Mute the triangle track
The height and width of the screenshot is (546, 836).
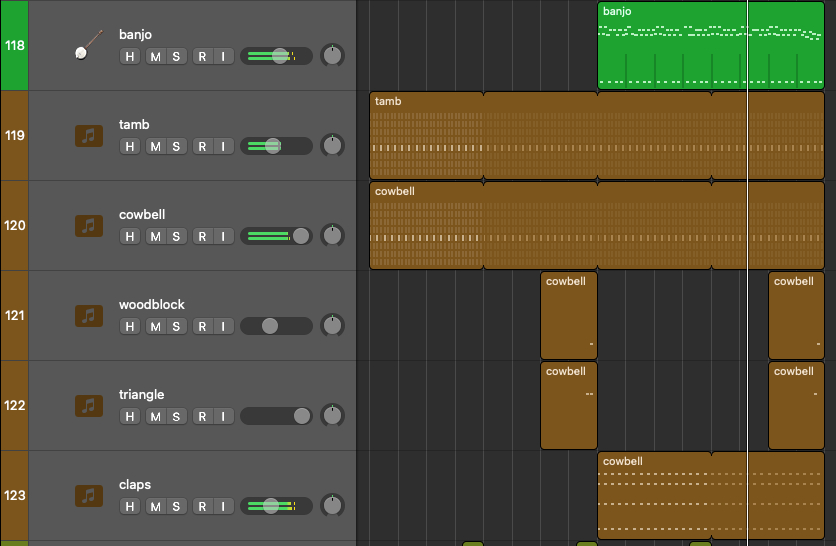click(155, 416)
